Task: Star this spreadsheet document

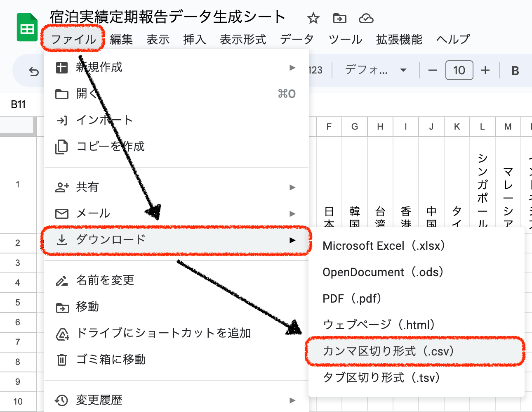Action: click(313, 18)
